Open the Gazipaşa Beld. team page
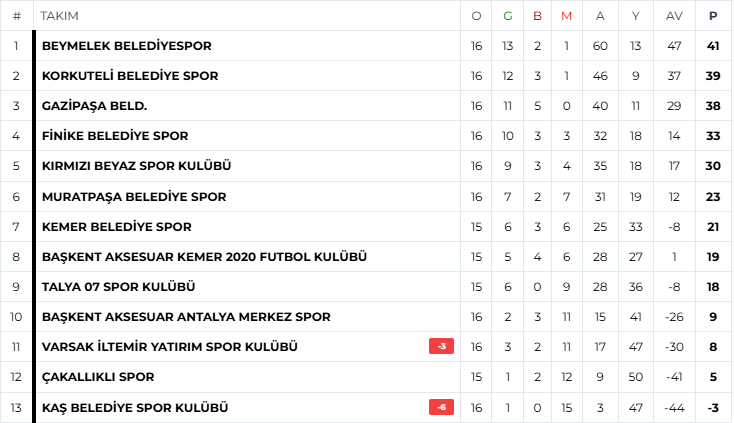 click(x=94, y=106)
